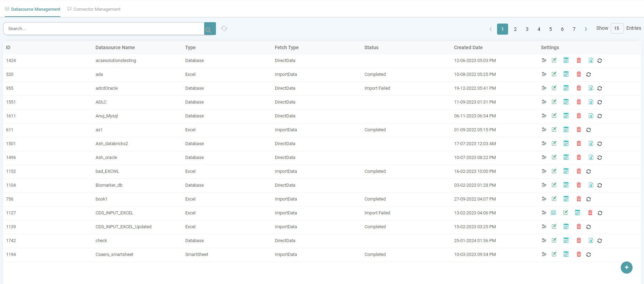Open calendar schedule icon for ADLC row
Viewport: 644px width, 284px height.
(566, 102)
